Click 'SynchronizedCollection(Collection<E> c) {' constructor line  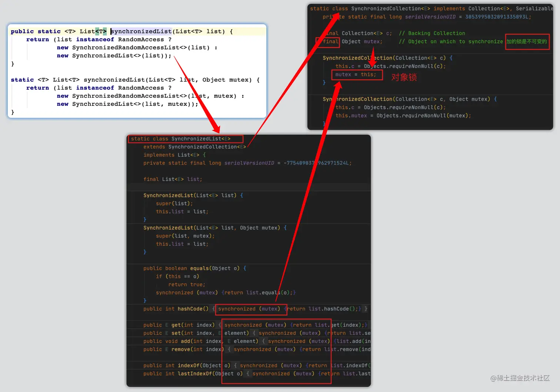[x=387, y=58]
